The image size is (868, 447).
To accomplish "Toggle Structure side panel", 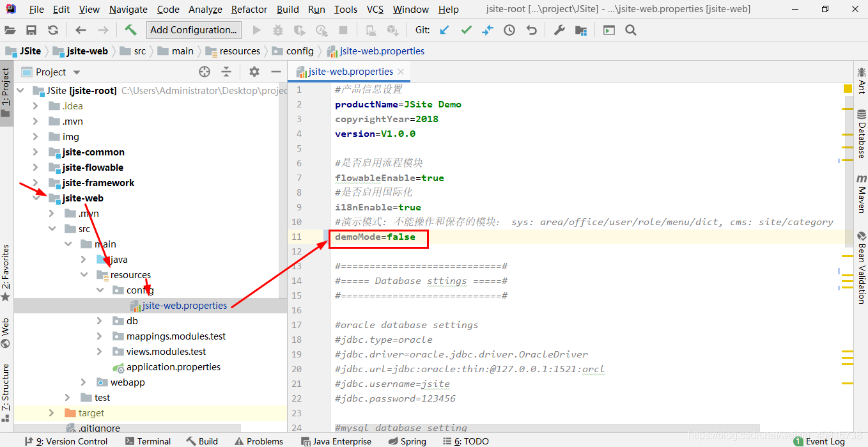I will click(x=6, y=392).
